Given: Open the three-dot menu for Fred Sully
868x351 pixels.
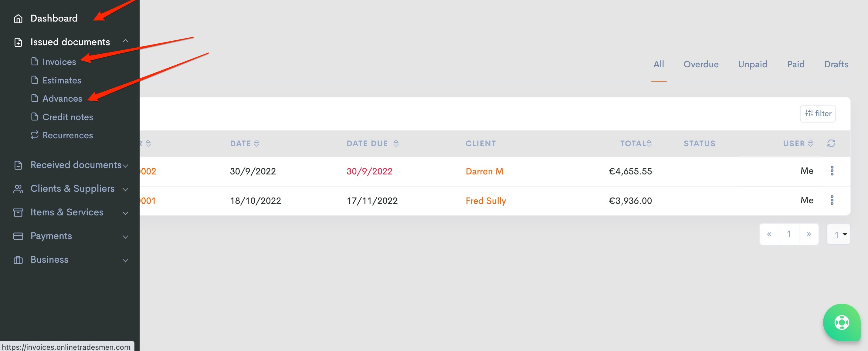Looking at the screenshot, I should [x=832, y=200].
